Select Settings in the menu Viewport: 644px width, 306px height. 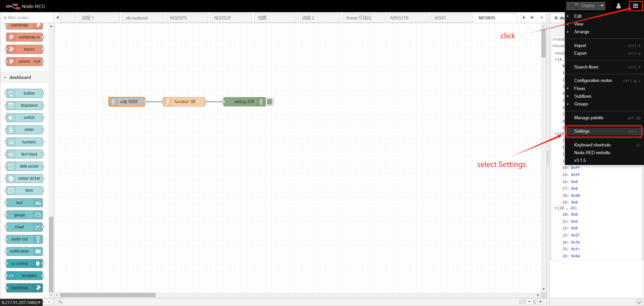pyautogui.click(x=604, y=131)
